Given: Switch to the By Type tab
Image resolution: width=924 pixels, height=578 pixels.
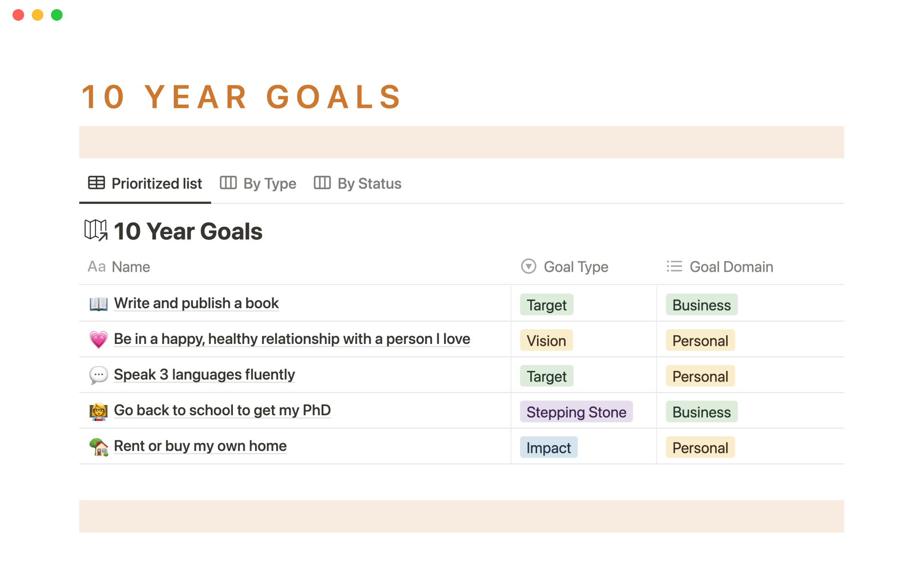Looking at the screenshot, I should pos(258,184).
